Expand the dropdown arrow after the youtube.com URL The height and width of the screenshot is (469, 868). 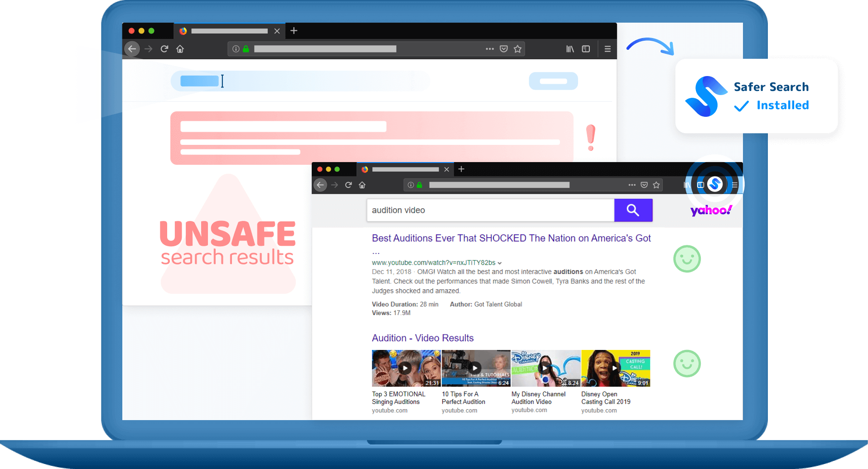pyautogui.click(x=500, y=263)
